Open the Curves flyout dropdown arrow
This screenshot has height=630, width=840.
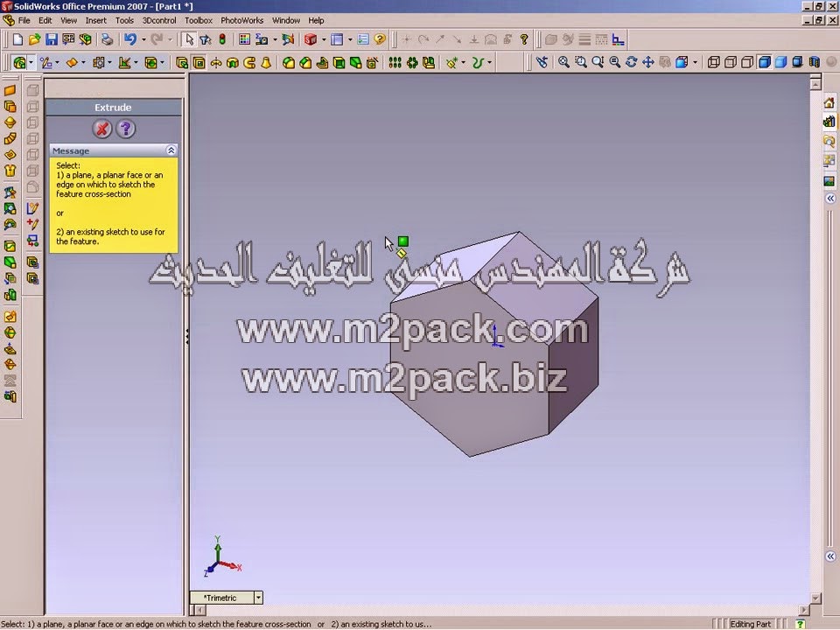tap(489, 63)
